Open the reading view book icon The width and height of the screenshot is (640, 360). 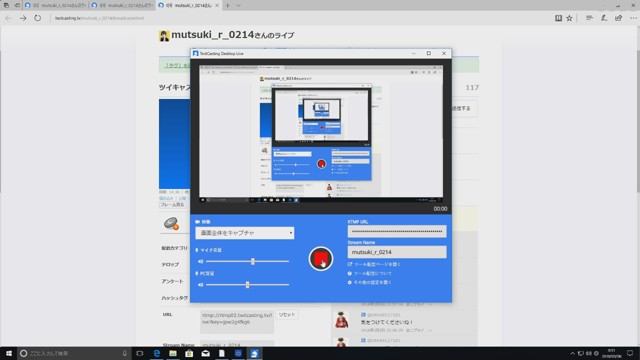coord(558,18)
